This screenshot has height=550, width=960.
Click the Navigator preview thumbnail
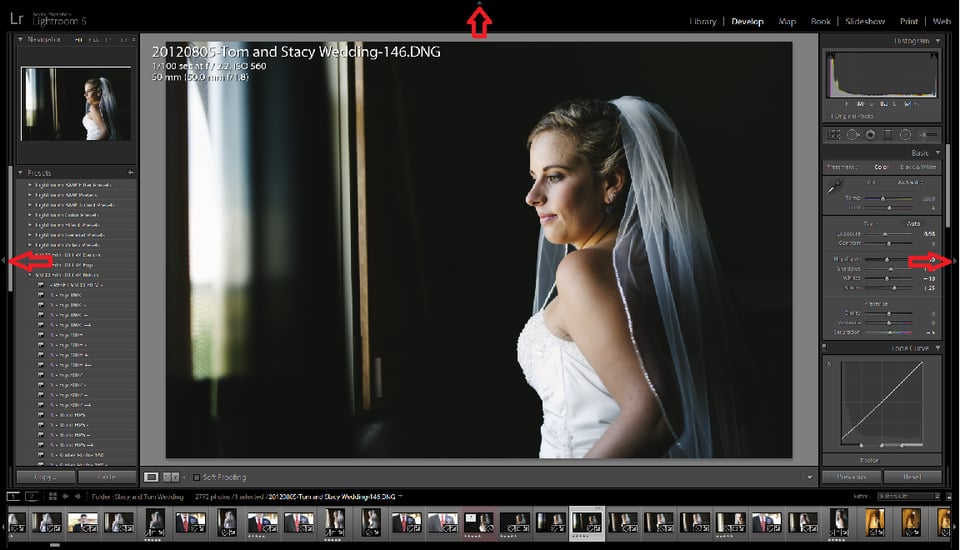point(76,104)
